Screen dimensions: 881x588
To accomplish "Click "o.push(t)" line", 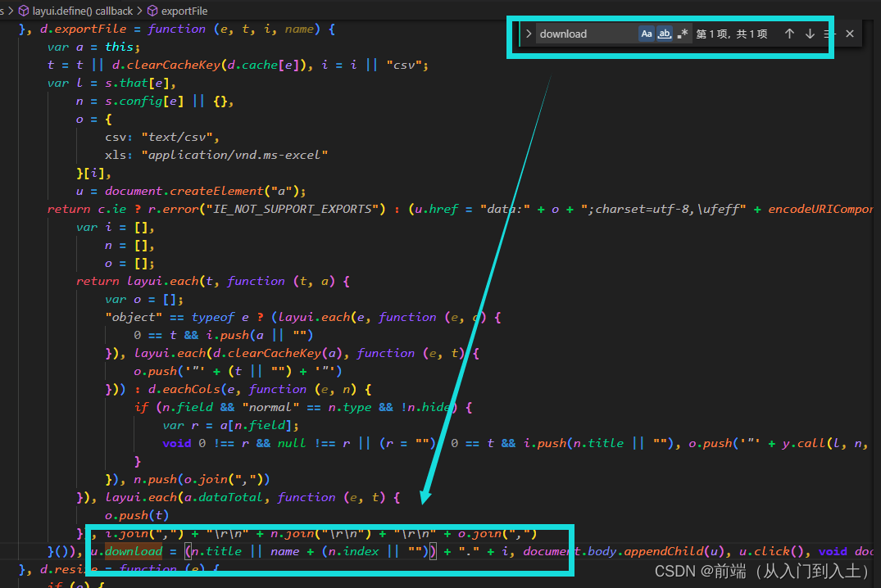I will click(137, 515).
